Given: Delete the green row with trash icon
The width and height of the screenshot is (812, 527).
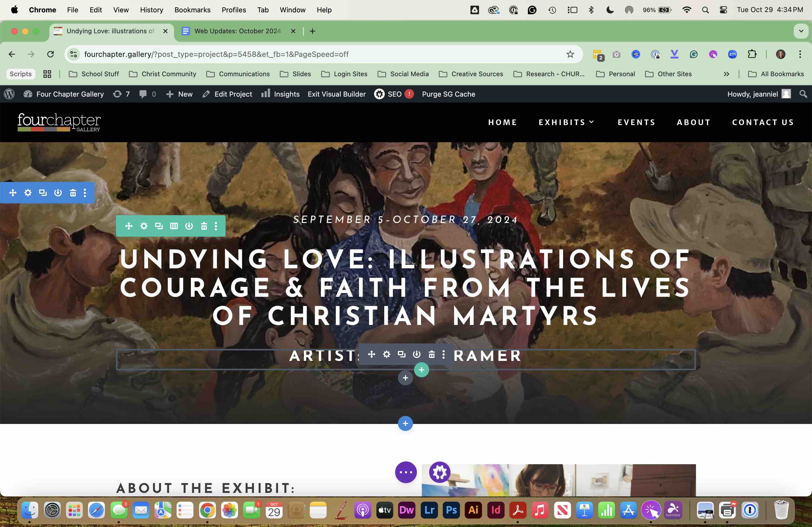Looking at the screenshot, I should pos(204,226).
